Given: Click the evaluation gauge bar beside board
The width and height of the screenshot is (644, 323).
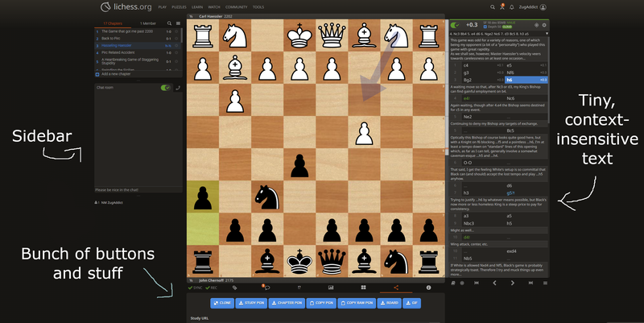Looking at the screenshot, I should (x=447, y=148).
